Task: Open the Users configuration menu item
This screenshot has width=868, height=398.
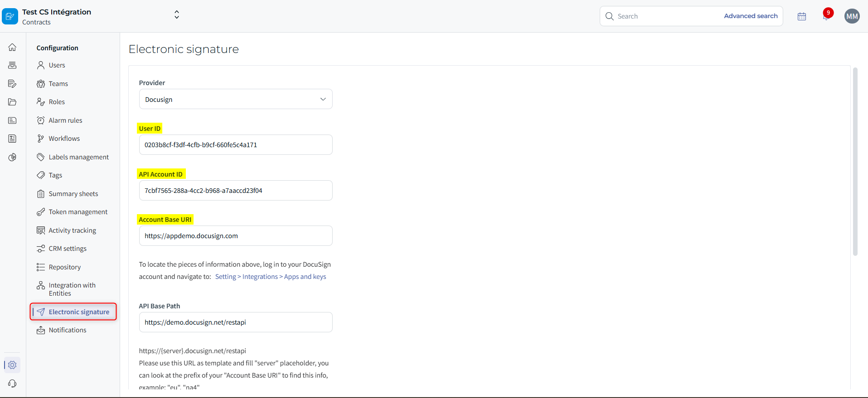Action: 57,65
